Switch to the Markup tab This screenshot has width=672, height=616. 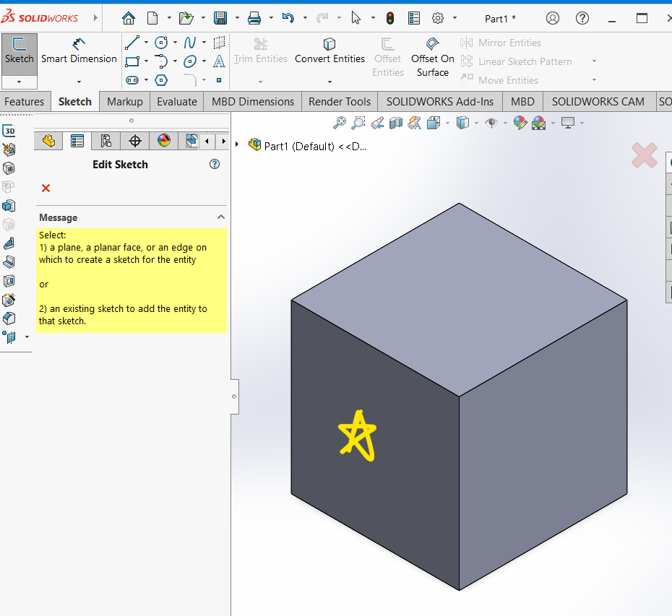[x=125, y=102]
